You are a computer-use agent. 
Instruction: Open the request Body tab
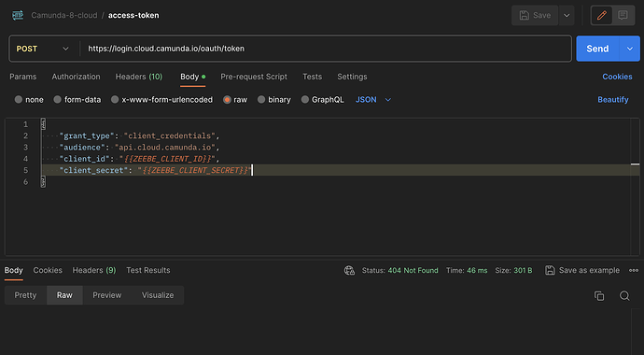pos(192,77)
